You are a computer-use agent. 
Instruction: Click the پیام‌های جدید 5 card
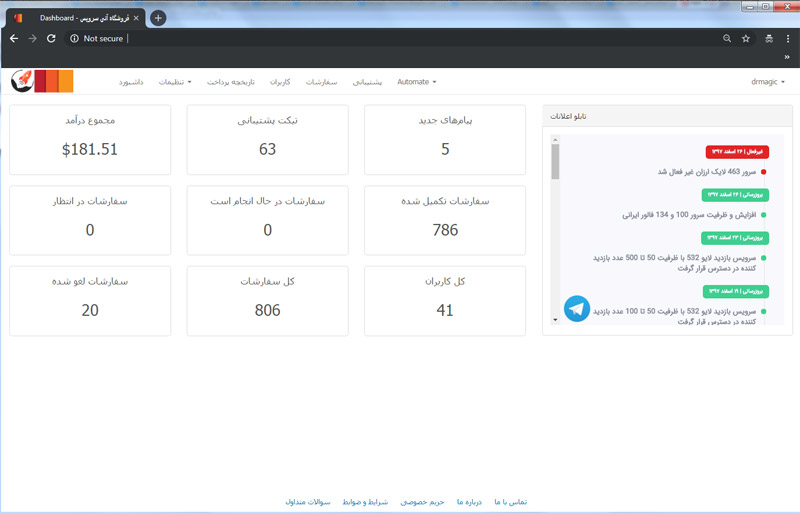pos(445,140)
